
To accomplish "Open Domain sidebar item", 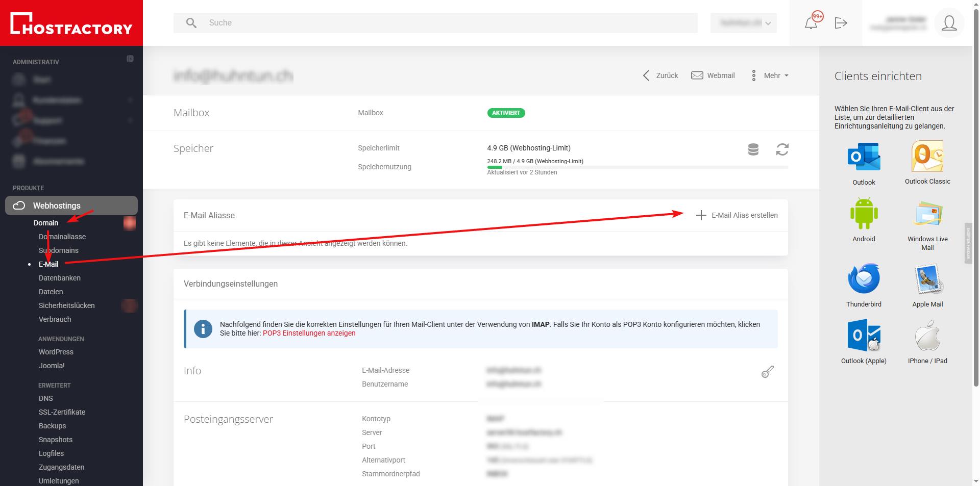I will [x=46, y=223].
